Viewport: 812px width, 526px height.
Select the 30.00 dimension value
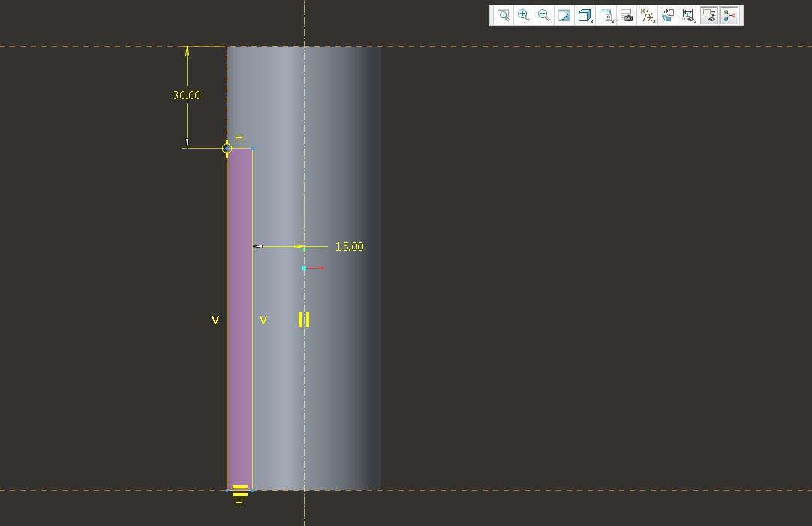tap(187, 95)
